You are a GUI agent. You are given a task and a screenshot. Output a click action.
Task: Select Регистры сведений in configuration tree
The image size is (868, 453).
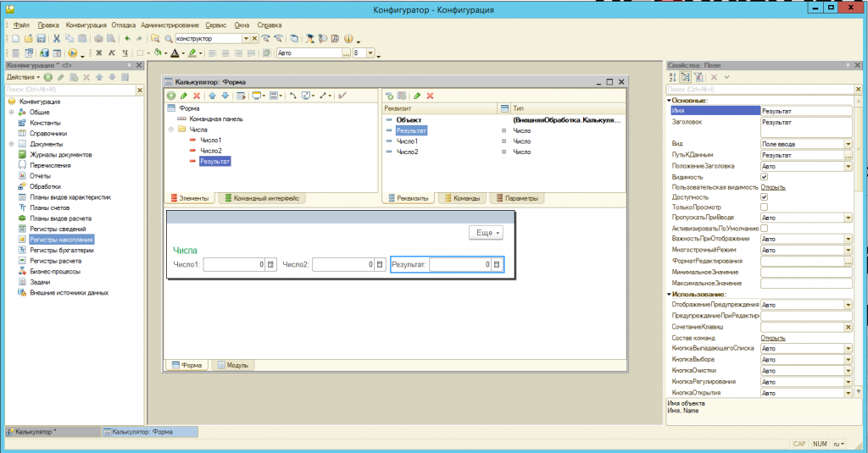tap(58, 229)
